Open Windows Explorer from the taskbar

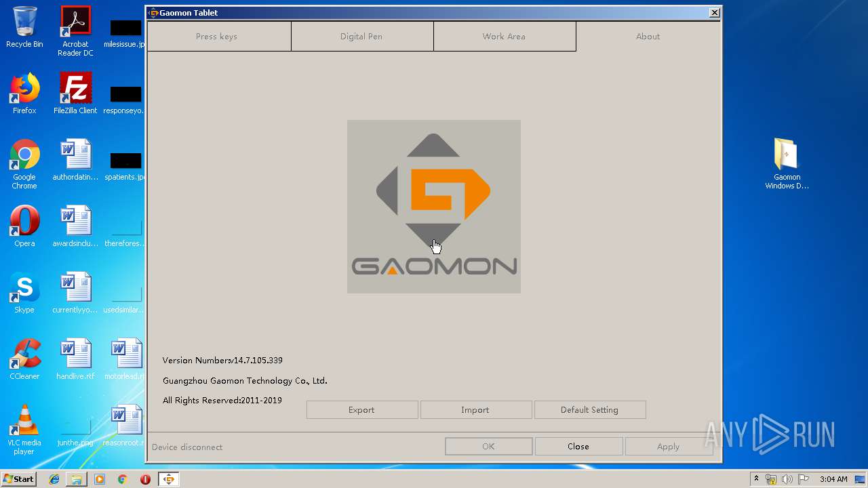(x=77, y=479)
